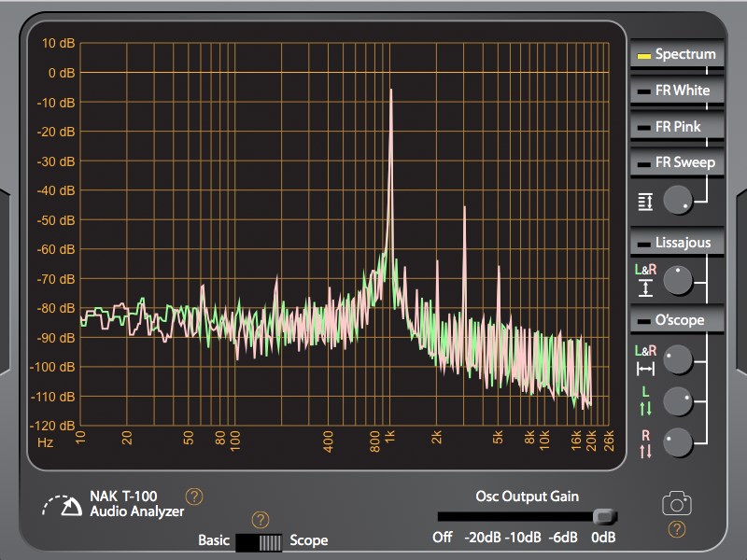Click the Lissajous L&R size knob
This screenshot has width=747, height=560.
pos(678,281)
